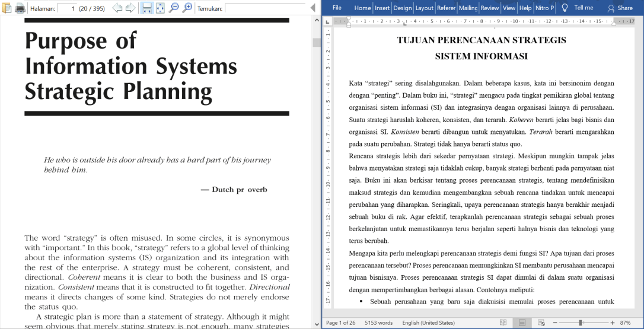
Task: Zoom out using the minus magnifier icon
Action: coord(174,8)
